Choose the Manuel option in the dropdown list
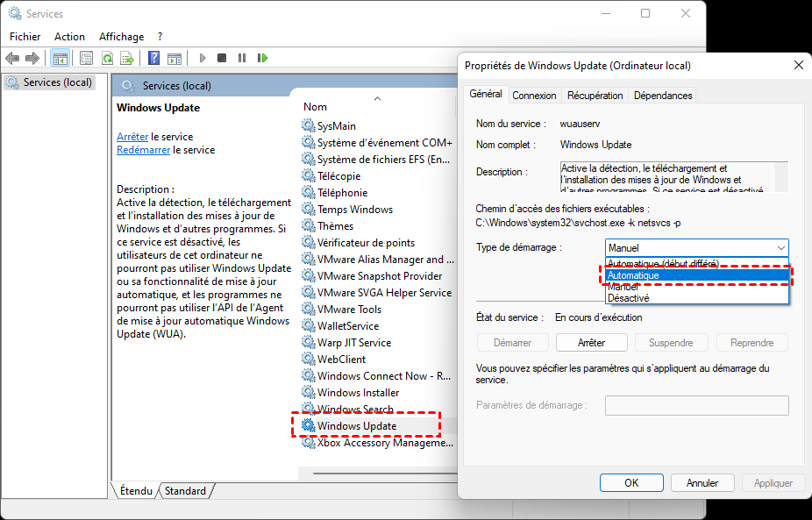812x520 pixels. tap(696, 287)
